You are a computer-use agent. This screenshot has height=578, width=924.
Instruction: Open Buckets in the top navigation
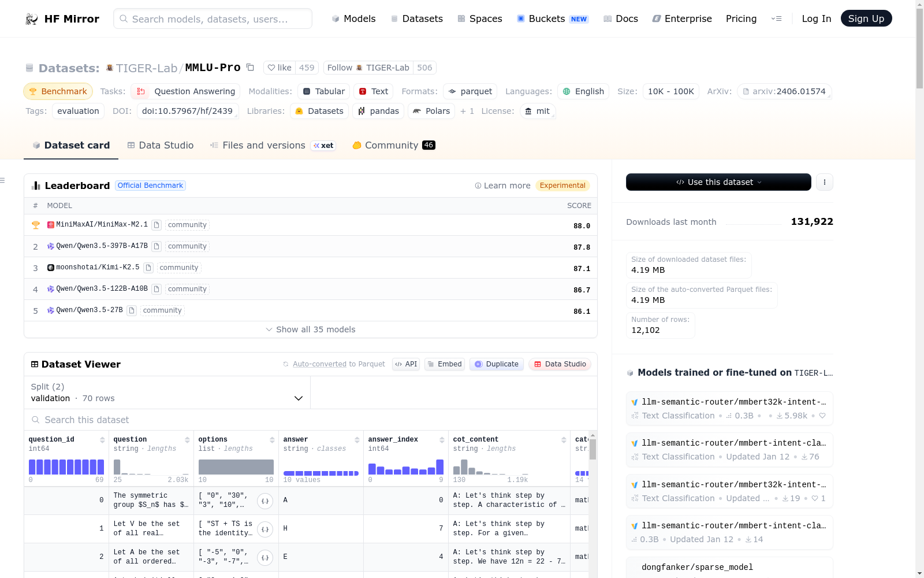point(553,18)
